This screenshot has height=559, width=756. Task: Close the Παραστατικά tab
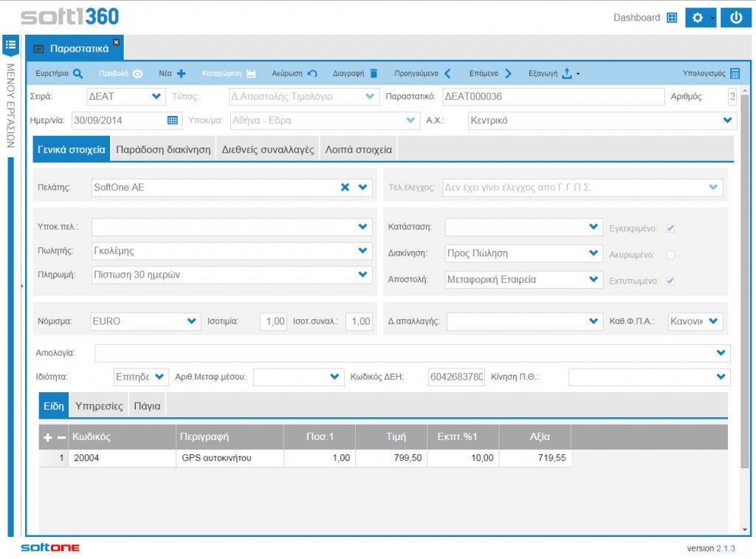tap(116, 42)
